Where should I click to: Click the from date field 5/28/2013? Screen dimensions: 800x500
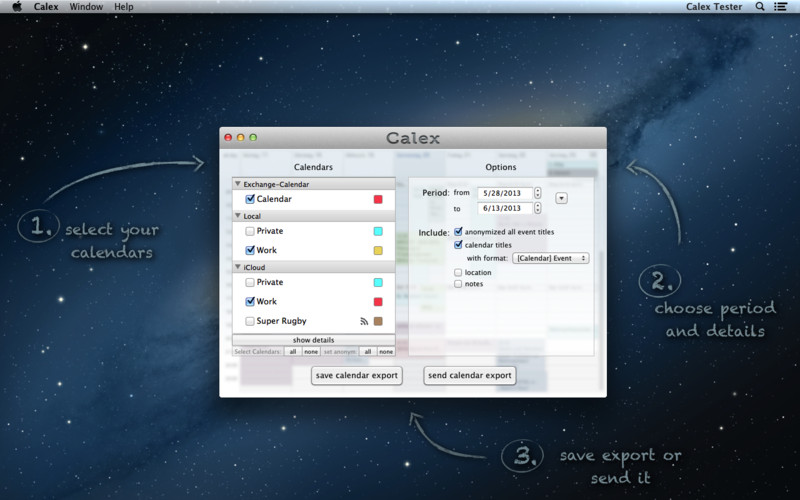(x=505, y=193)
